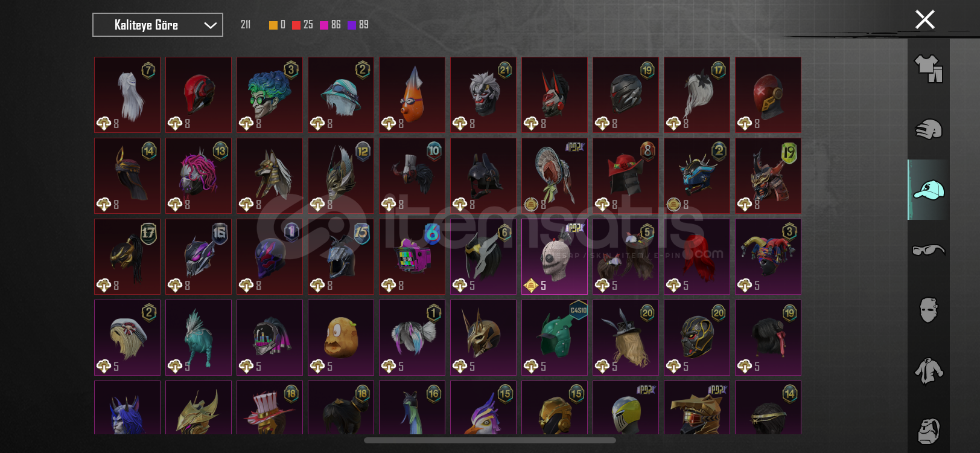
Task: Filter by orange quality count 0
Action: click(x=277, y=25)
